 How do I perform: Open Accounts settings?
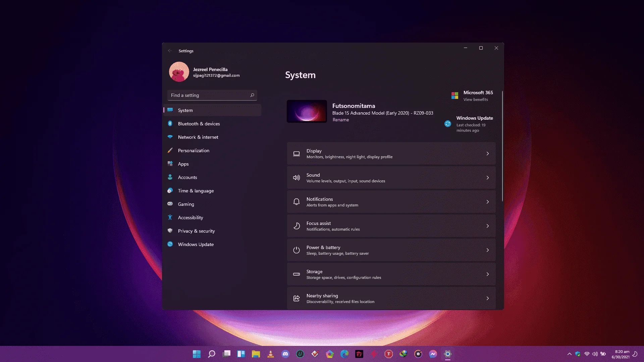tap(212, 177)
